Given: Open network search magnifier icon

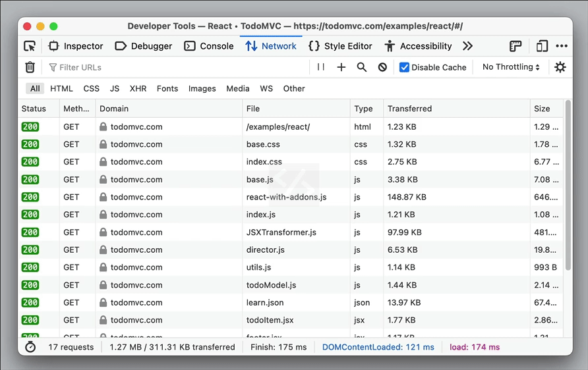Looking at the screenshot, I should pos(362,67).
